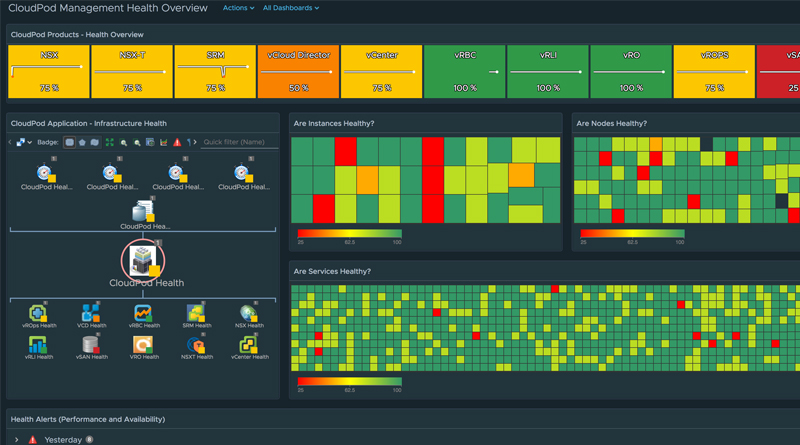
Task: Open the Actions dropdown
Action: coord(238,8)
